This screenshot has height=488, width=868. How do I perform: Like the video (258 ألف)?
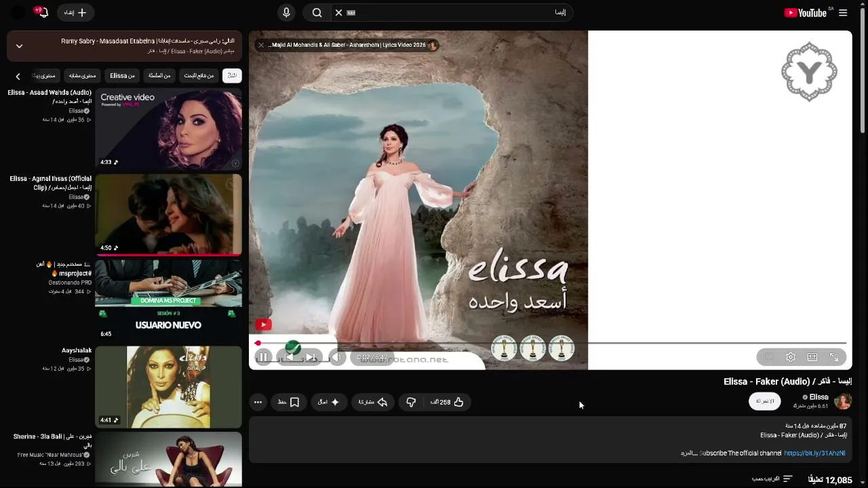tap(448, 402)
